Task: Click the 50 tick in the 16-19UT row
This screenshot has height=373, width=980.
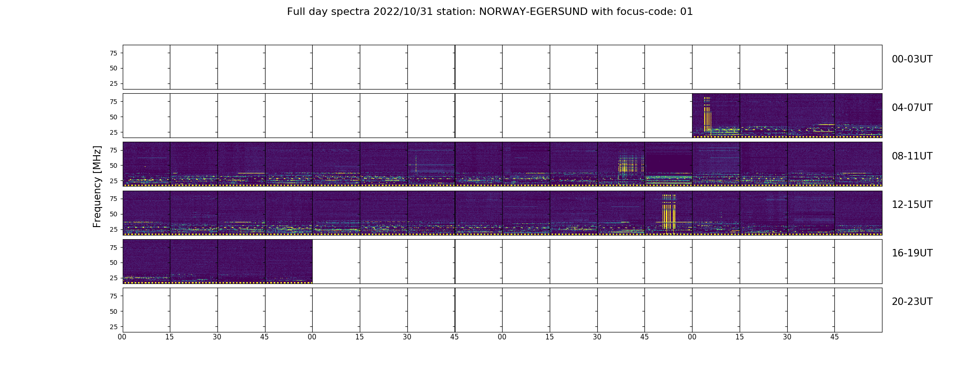Action: click(x=113, y=262)
